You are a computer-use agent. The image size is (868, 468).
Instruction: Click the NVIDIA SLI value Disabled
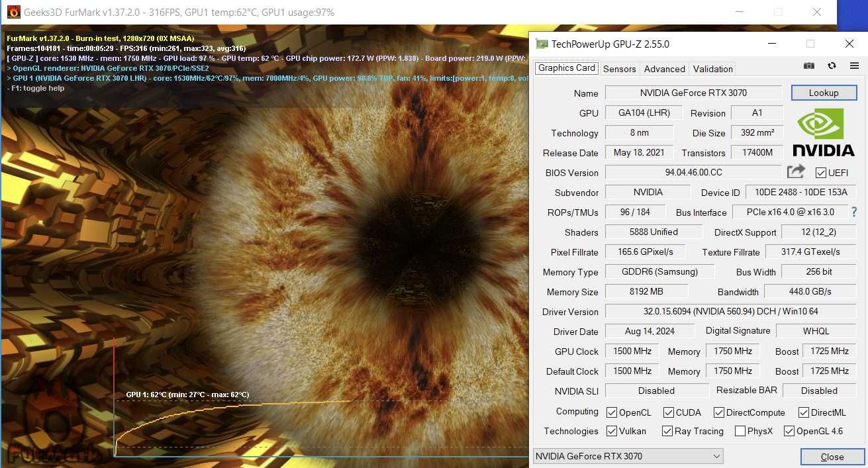pyautogui.click(x=657, y=391)
